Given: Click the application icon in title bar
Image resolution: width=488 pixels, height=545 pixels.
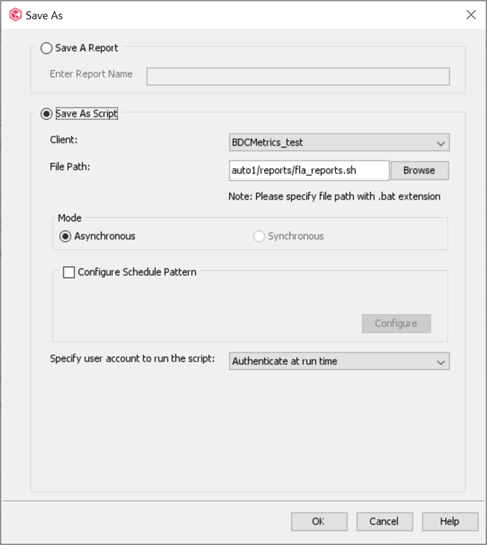Looking at the screenshot, I should coord(15,15).
